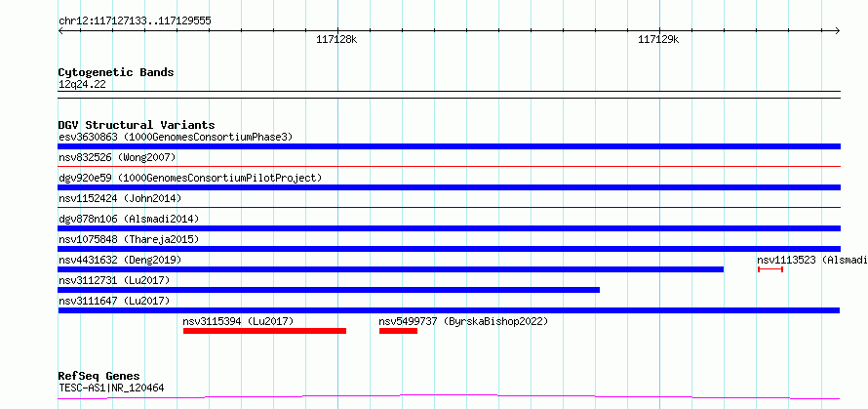Screen dimensions: 868x409
Task: Open the nsv4431632 (Deng2019) label
Action: [120, 260]
